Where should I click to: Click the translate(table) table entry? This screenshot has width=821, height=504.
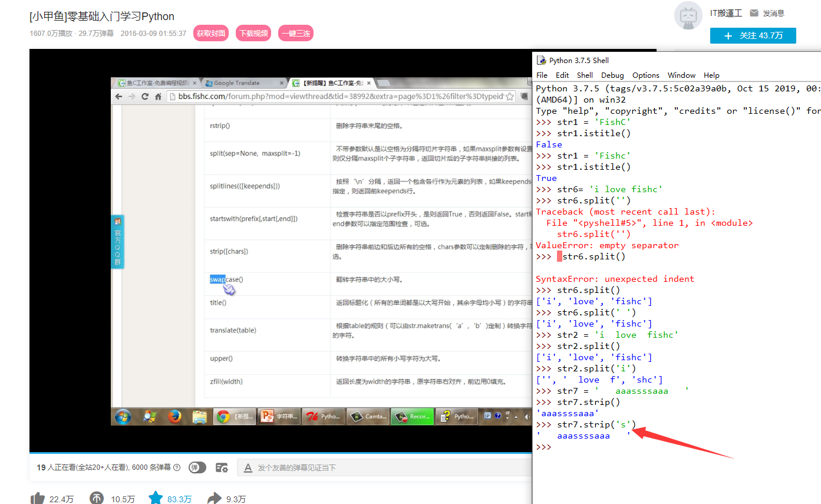pos(233,330)
